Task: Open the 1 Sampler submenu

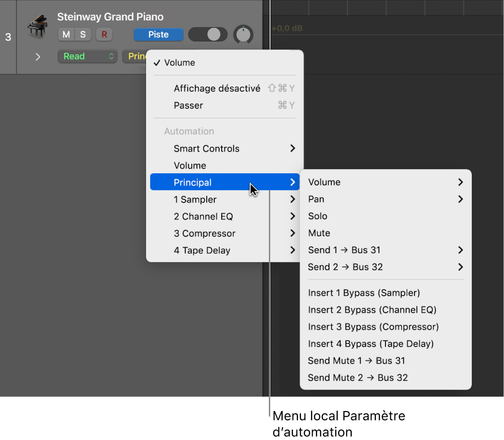Action: [x=195, y=199]
